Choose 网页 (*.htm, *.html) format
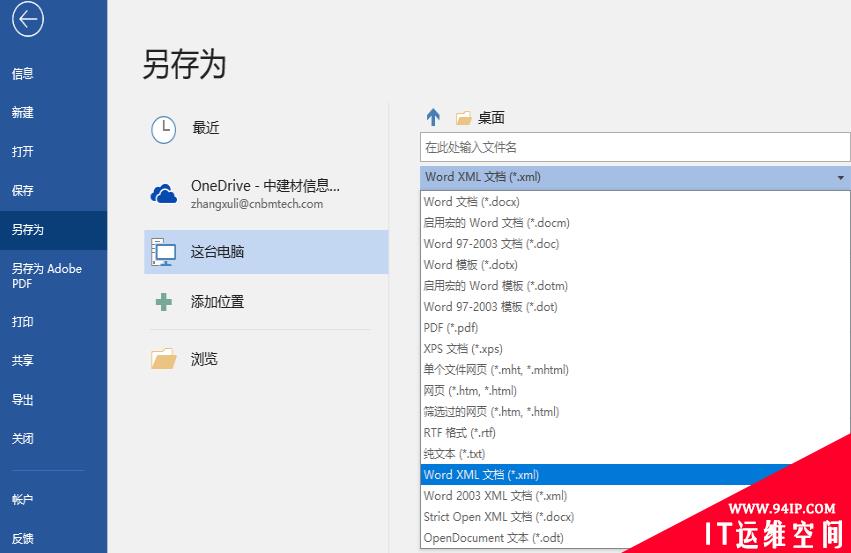The image size is (851, 553). (635, 391)
